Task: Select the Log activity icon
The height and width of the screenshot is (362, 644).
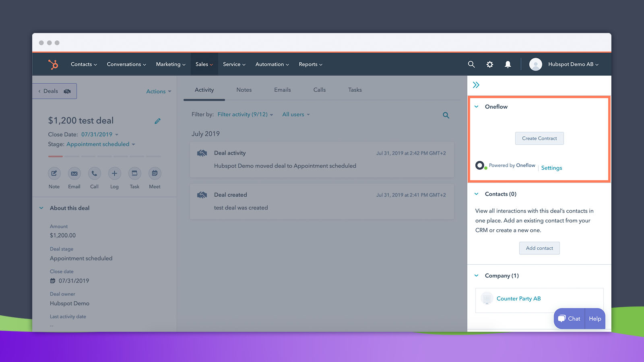Action: coord(114,173)
